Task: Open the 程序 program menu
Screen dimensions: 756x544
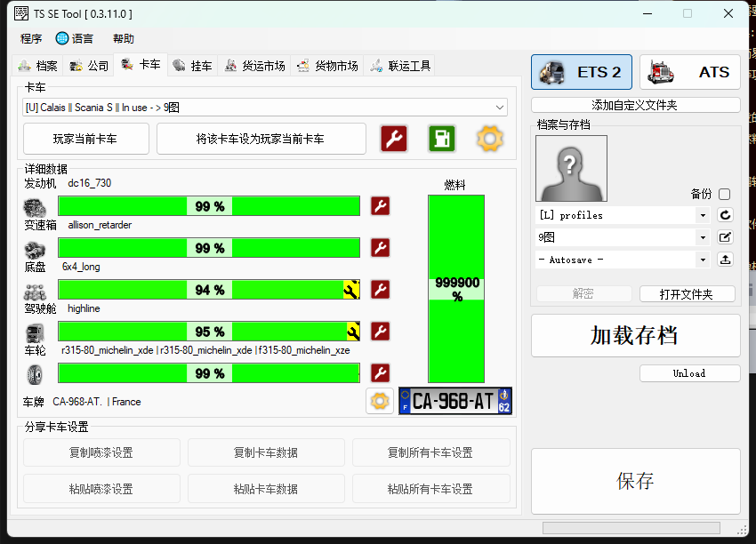Action: [31, 38]
